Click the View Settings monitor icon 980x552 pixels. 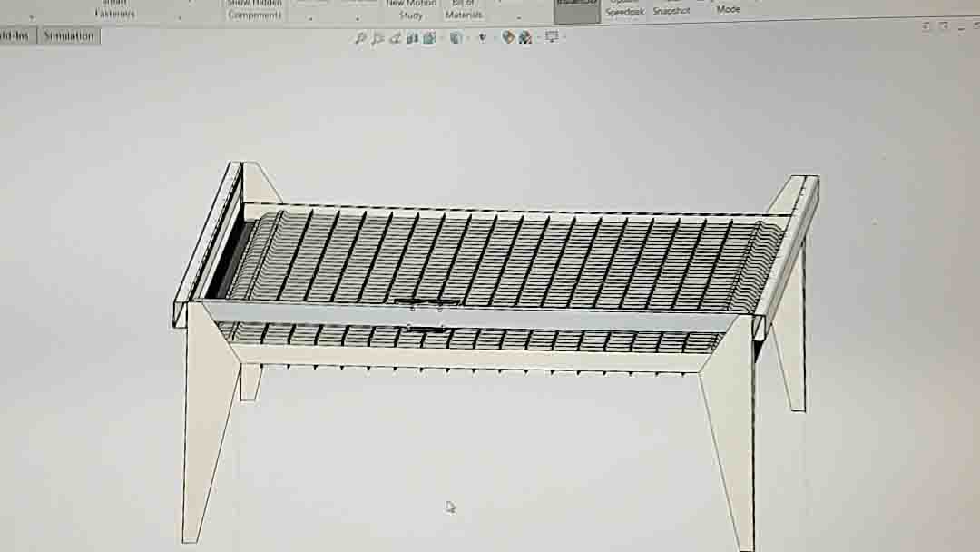pyautogui.click(x=551, y=38)
